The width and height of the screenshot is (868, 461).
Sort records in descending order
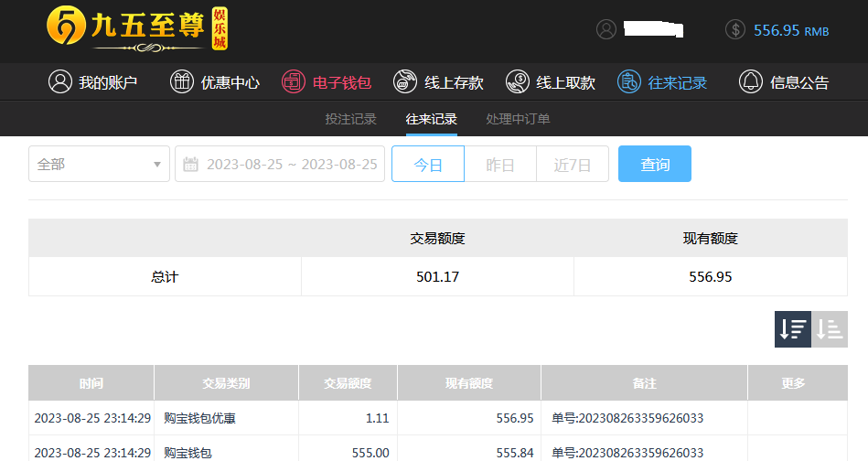[x=793, y=329]
